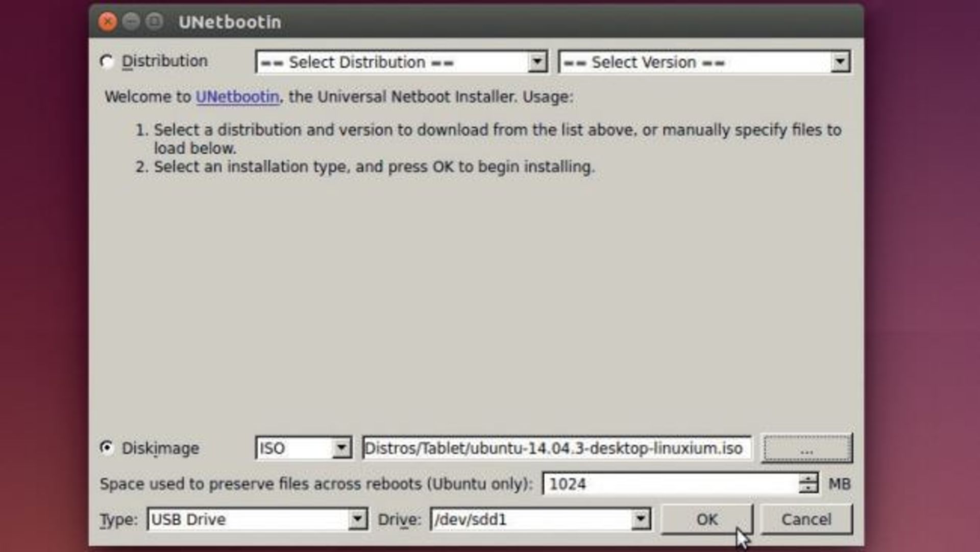Close the UNetbootin window
980x552 pixels.
[108, 21]
